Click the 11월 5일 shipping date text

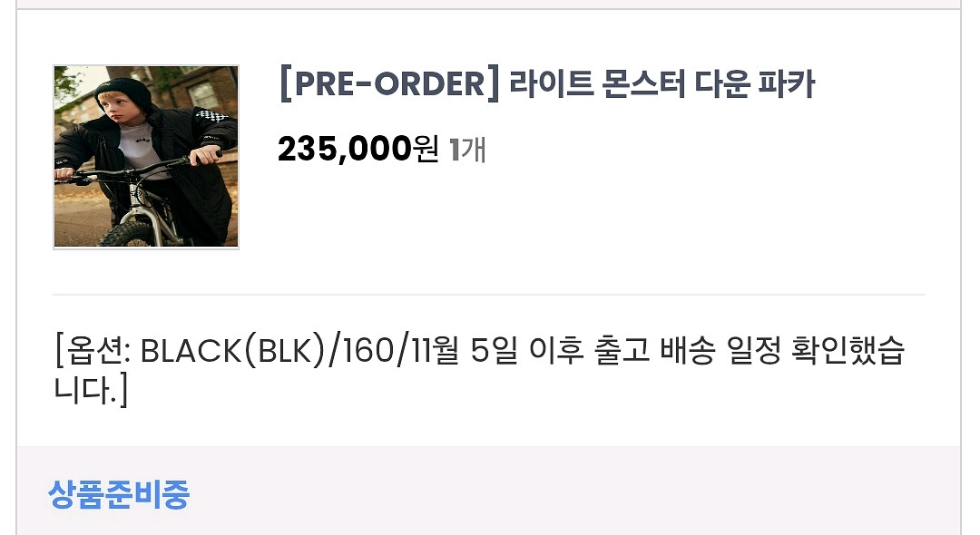pos(465,351)
